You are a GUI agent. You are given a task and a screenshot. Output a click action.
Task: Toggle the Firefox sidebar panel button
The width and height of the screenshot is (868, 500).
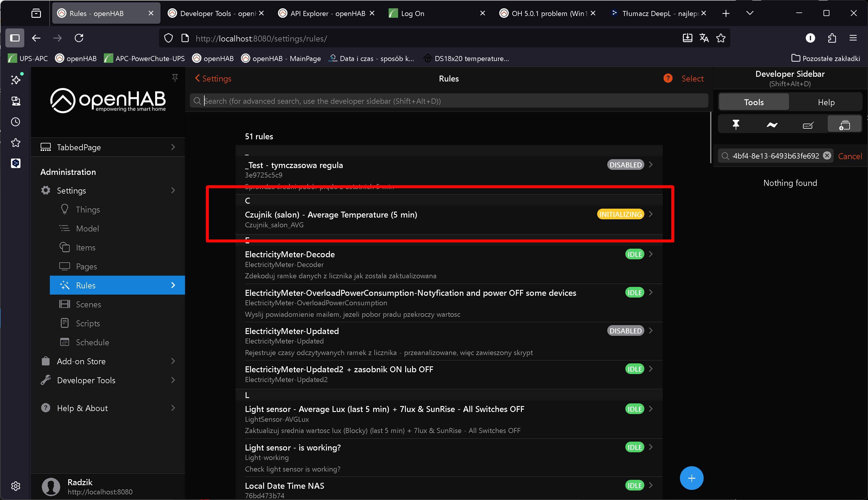point(15,38)
